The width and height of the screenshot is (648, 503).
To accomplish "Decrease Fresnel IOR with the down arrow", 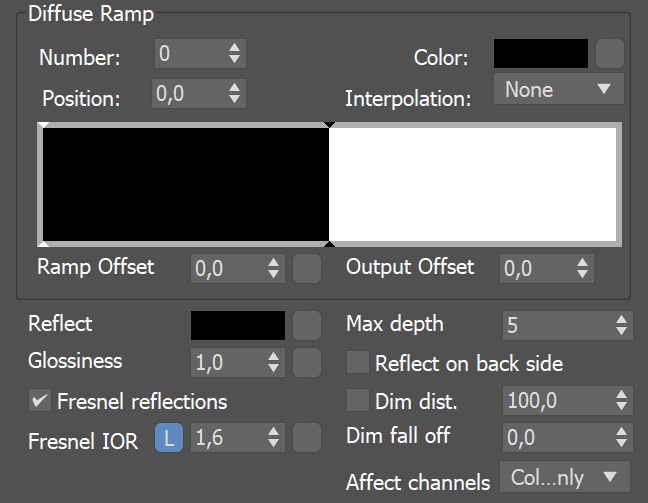I will [x=273, y=443].
